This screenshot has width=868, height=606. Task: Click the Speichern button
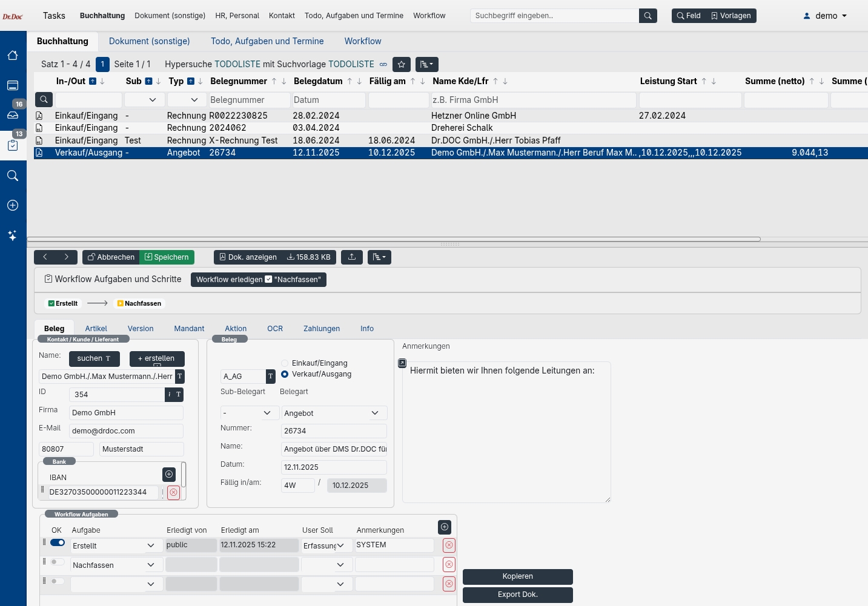(167, 257)
